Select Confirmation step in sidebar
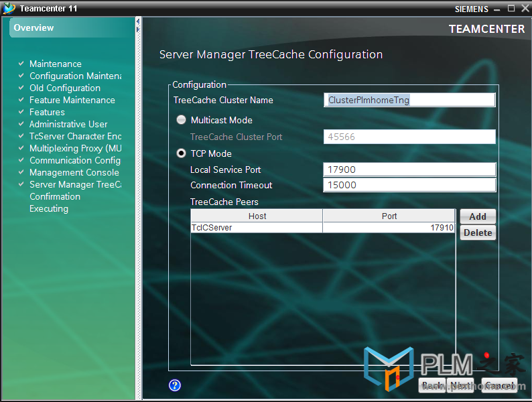This screenshot has height=402, width=532. 55,196
